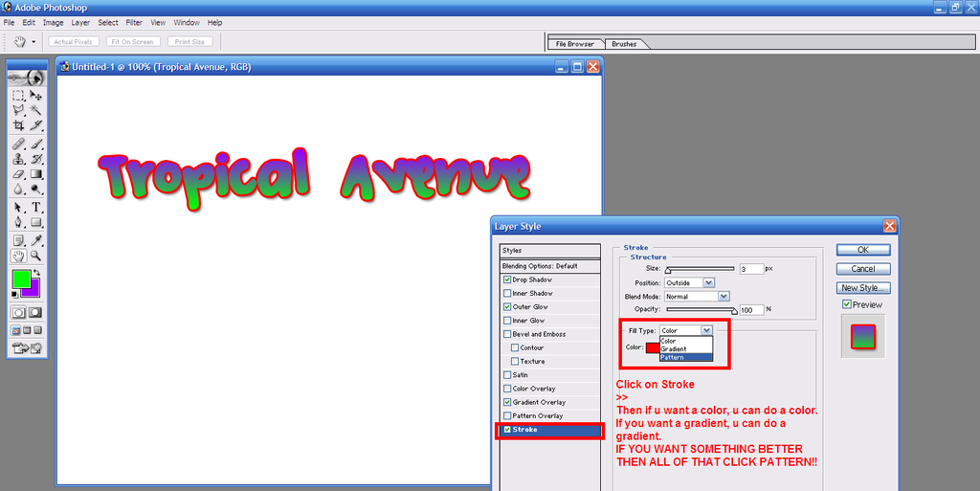Switch to the File Browser tab
This screenshot has height=491, width=980.
click(x=575, y=44)
